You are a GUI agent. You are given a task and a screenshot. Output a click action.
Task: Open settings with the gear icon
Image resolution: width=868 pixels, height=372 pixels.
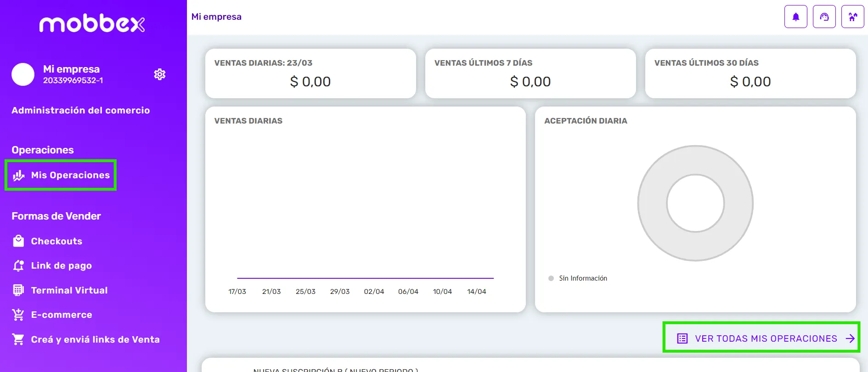tap(160, 74)
